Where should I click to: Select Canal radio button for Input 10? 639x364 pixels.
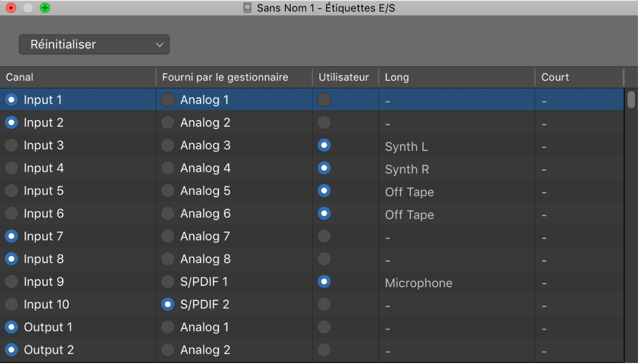[11, 305]
